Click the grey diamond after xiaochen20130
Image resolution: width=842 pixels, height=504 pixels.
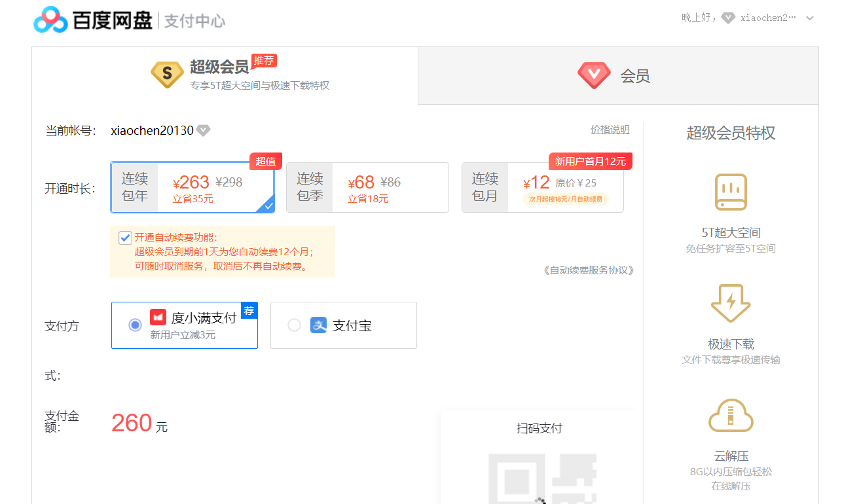[x=204, y=130]
